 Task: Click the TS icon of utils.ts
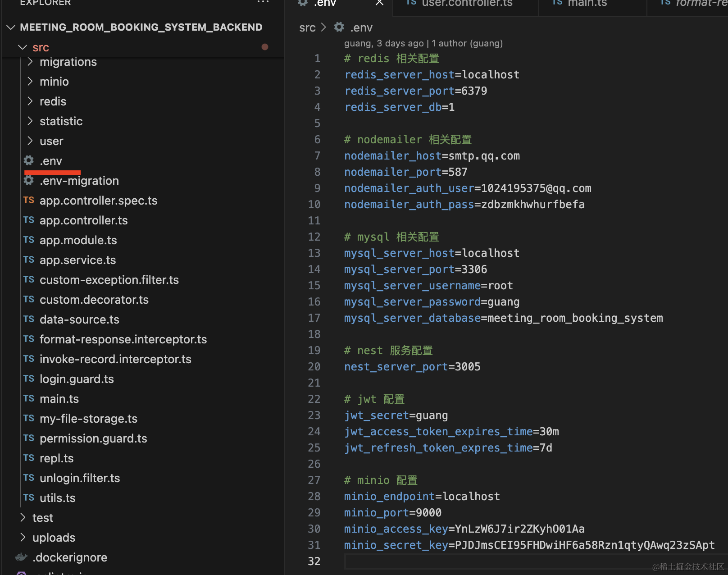29,498
